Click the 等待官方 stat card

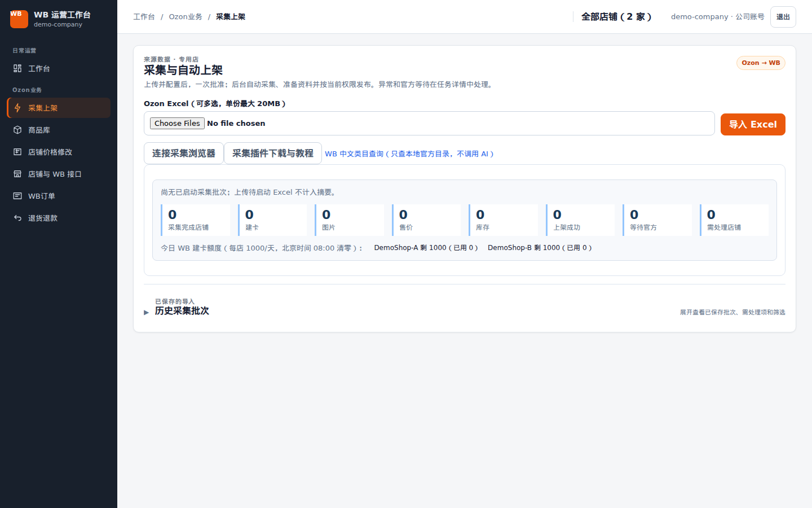click(657, 220)
